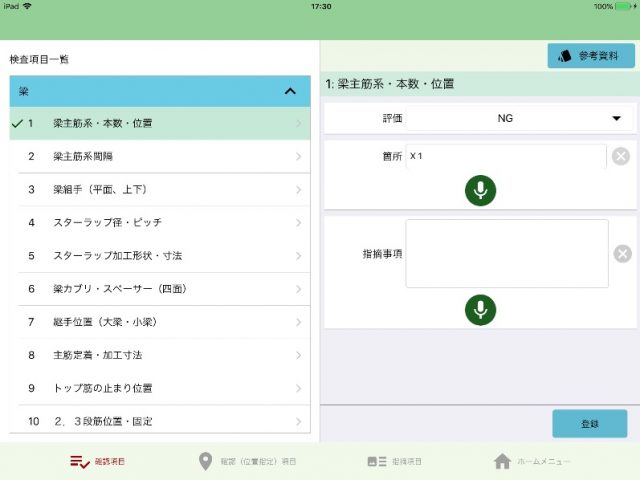Tap chevron on 梁カブリ・スペーサー（四面） row
This screenshot has width=640, height=480.
298,288
